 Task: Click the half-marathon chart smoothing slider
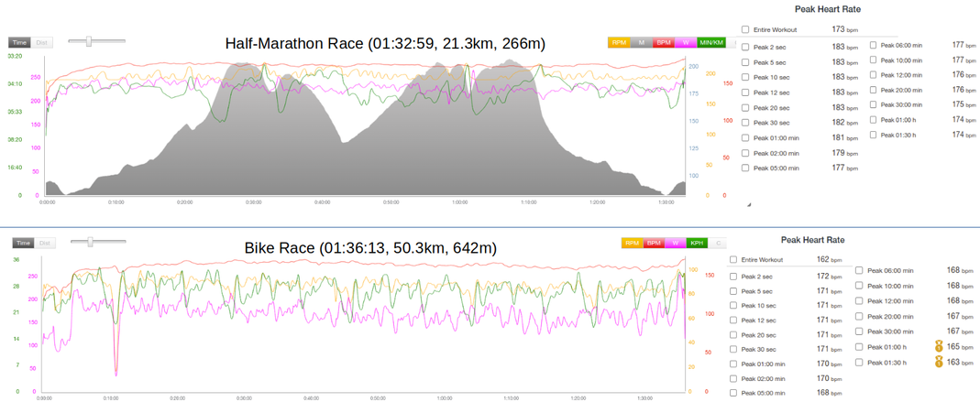point(89,42)
